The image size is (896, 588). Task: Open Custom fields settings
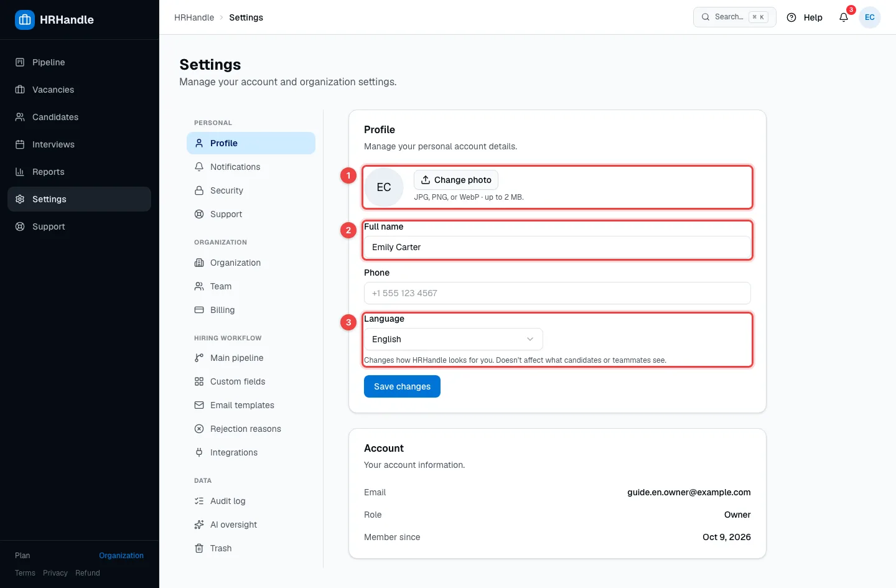pos(251,381)
